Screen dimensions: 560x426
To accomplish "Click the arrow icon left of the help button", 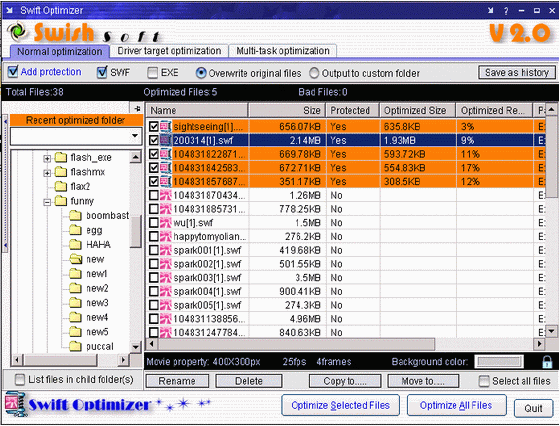I will 491,11.
